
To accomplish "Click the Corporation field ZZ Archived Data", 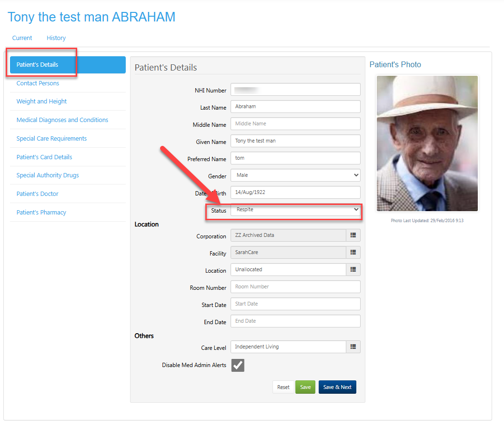I will (x=288, y=235).
